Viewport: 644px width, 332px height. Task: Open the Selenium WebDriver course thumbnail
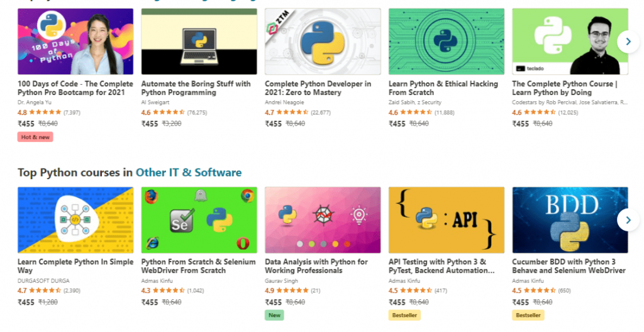tap(199, 219)
